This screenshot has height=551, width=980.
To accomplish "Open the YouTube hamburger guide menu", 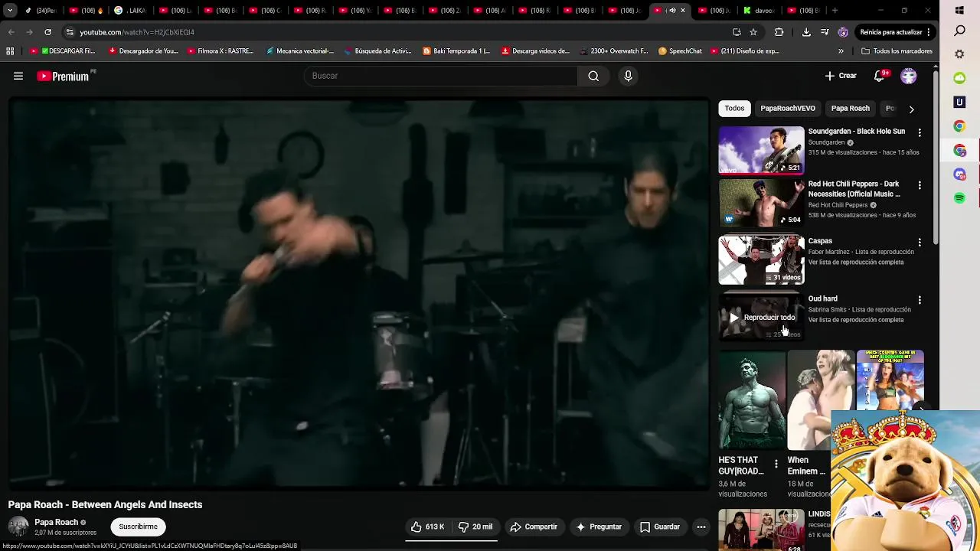I will pos(18,76).
